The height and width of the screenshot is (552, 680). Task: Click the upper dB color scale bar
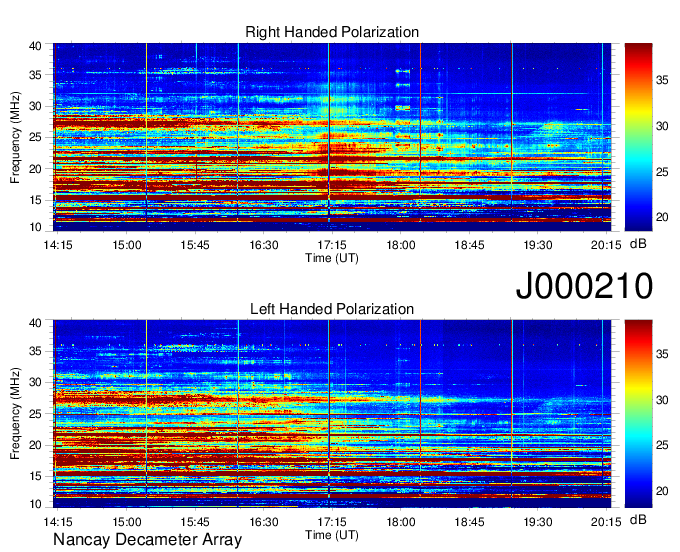[638, 137]
